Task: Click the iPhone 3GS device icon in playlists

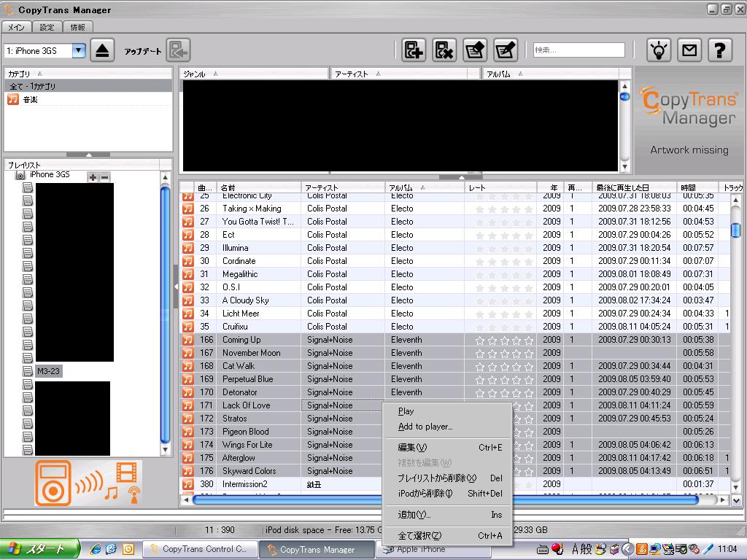Action: click(20, 176)
